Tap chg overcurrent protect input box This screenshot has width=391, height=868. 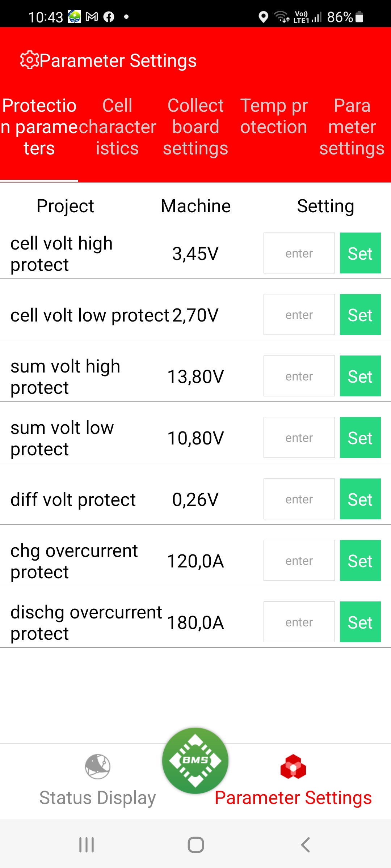tap(299, 561)
